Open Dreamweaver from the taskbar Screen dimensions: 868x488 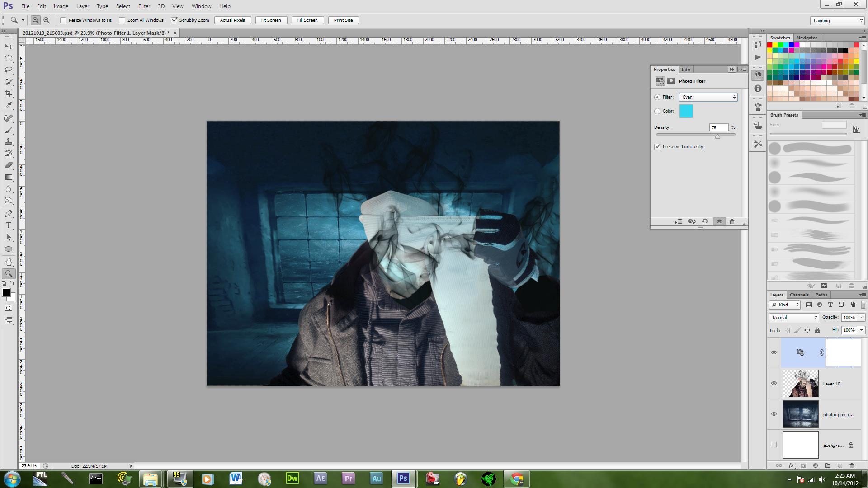[292, 479]
